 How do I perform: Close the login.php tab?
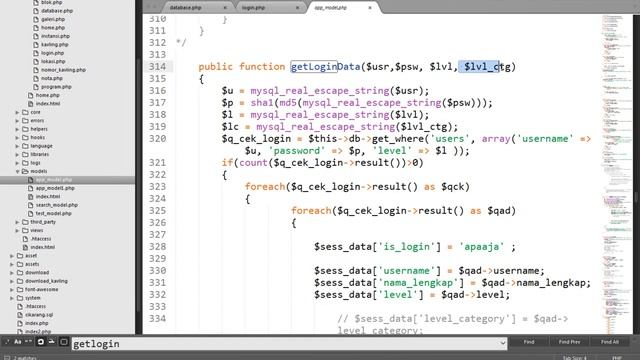tap(297, 8)
